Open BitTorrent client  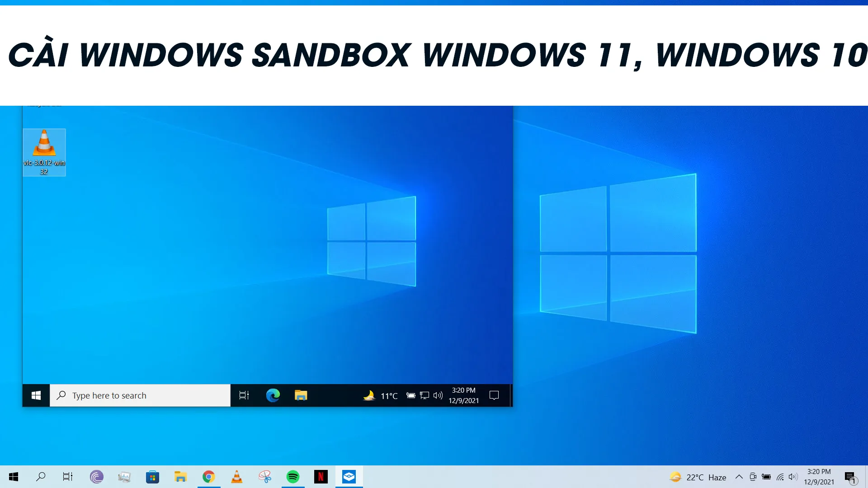tap(95, 477)
